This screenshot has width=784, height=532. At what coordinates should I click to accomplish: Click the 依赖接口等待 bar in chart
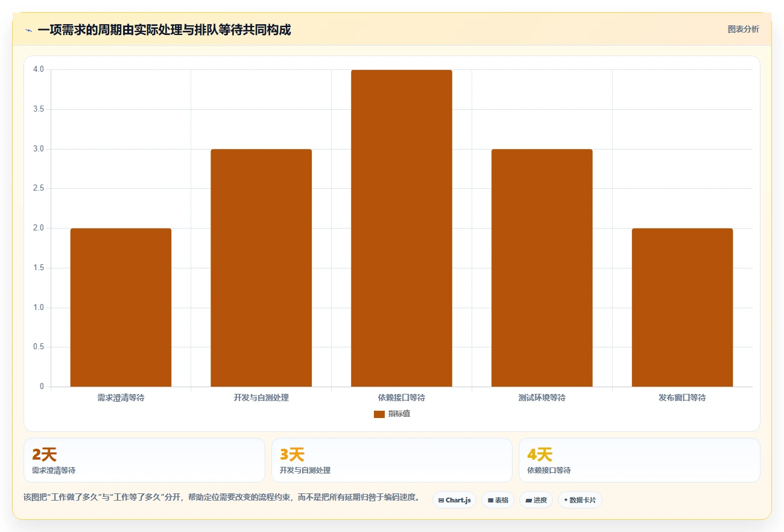[x=402, y=228]
